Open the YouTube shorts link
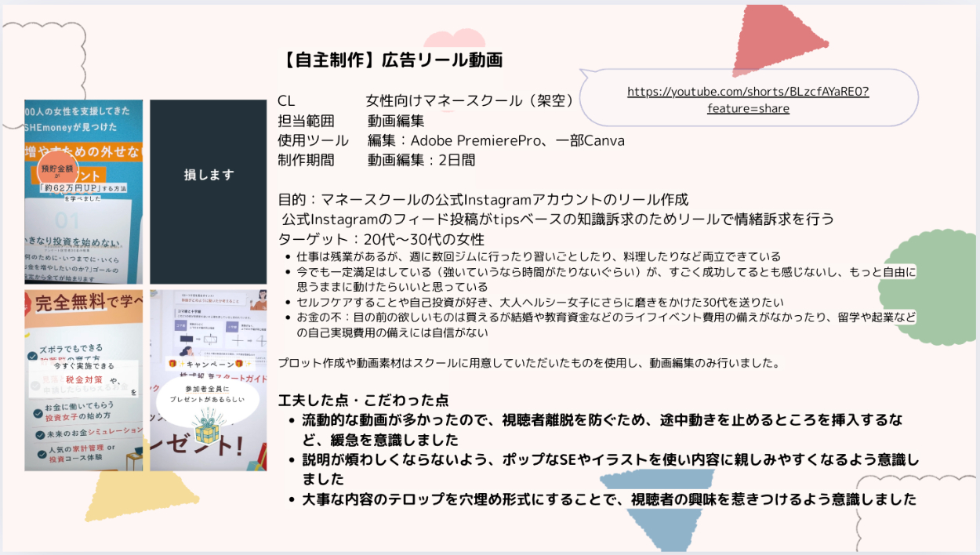Screen dimensions: 980x555 (748, 100)
